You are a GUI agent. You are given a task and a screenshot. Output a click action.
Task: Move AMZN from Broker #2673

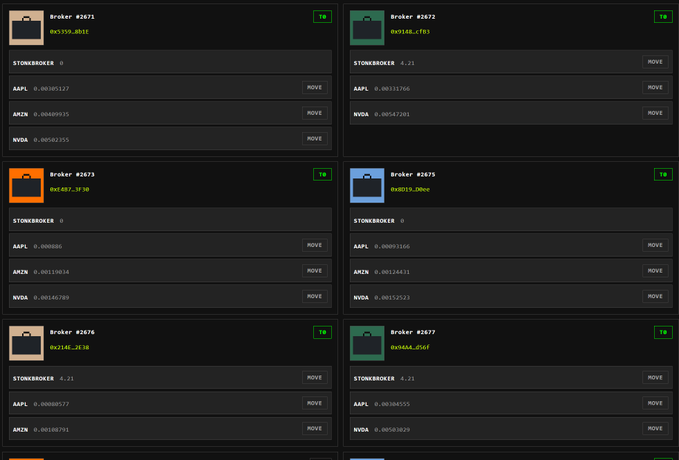[314, 271]
